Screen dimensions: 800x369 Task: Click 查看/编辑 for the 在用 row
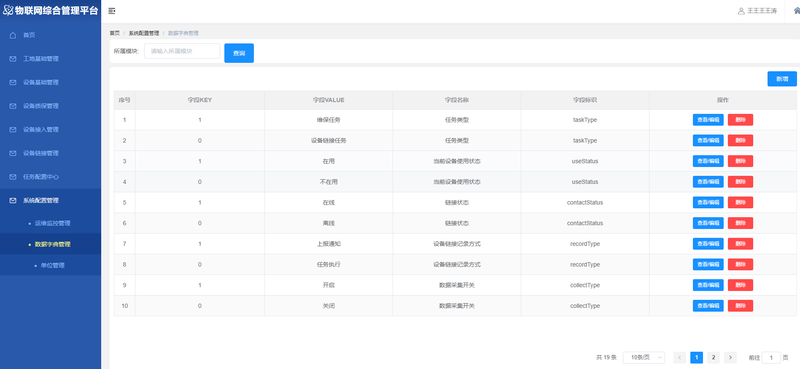(708, 161)
